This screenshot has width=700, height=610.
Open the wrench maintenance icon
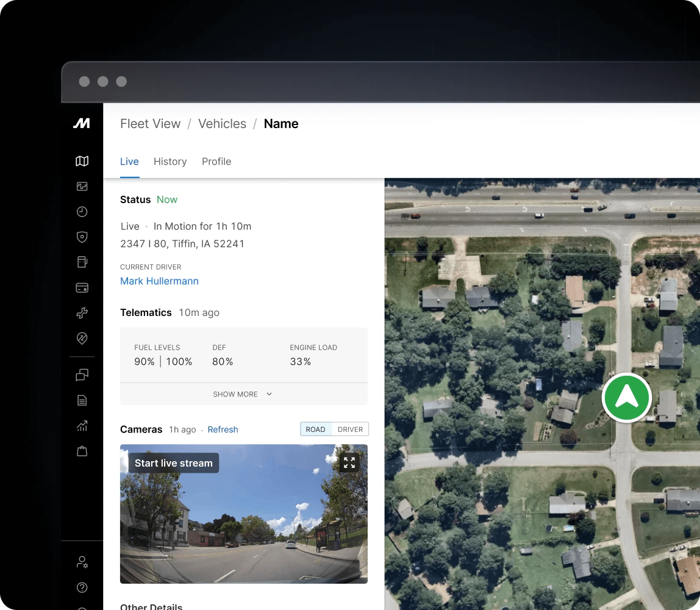tap(82, 313)
